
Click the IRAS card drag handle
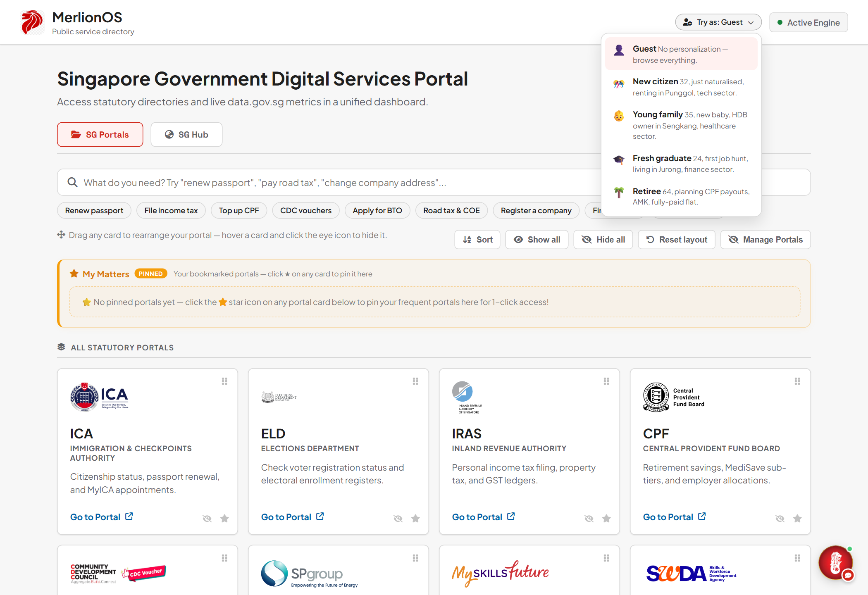pyautogui.click(x=606, y=381)
